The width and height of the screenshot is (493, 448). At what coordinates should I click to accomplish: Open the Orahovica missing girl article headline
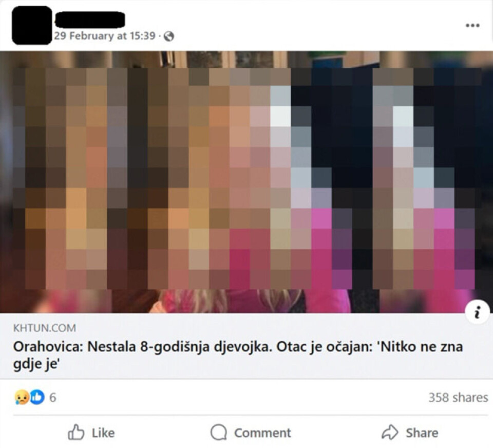pos(238,355)
